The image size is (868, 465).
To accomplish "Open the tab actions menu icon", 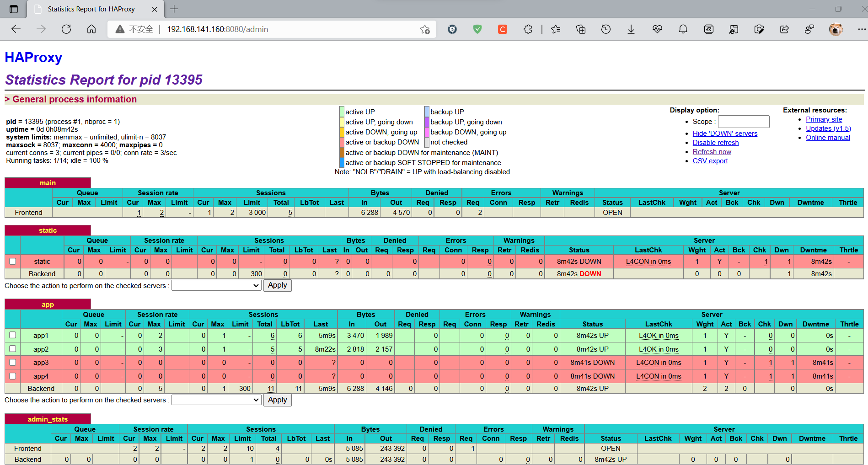I will [14, 9].
